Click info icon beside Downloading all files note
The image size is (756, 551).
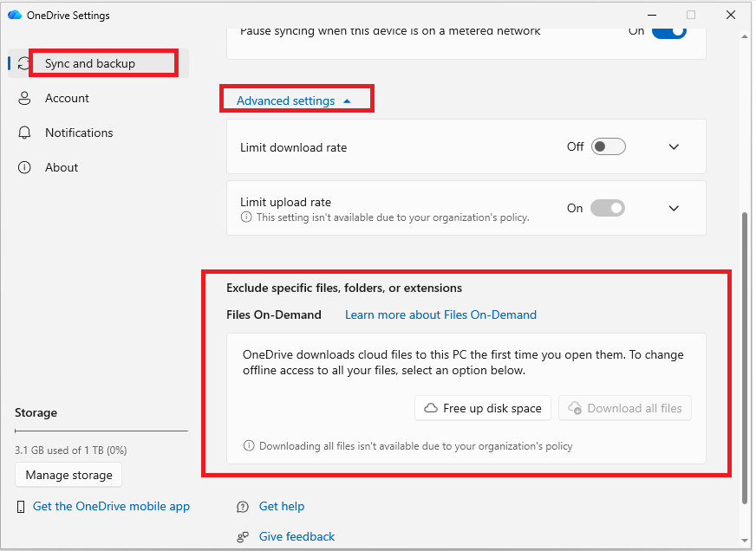(249, 446)
